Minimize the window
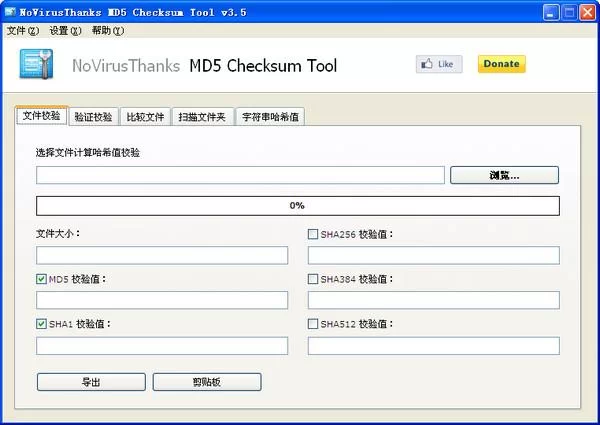 551,13
